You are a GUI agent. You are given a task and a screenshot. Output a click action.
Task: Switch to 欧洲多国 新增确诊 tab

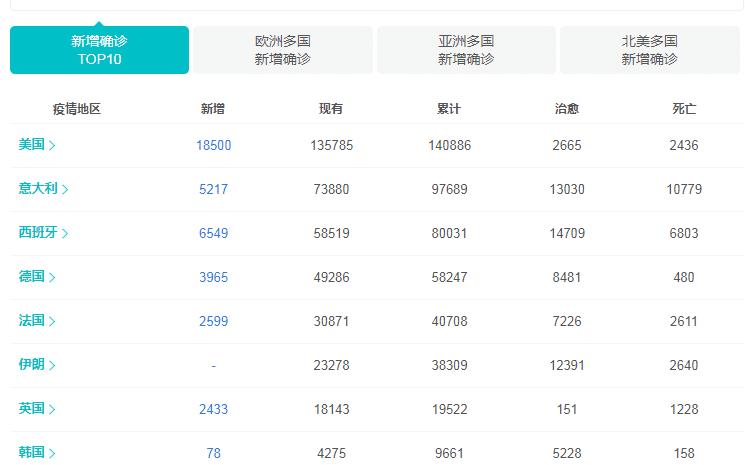[283, 50]
